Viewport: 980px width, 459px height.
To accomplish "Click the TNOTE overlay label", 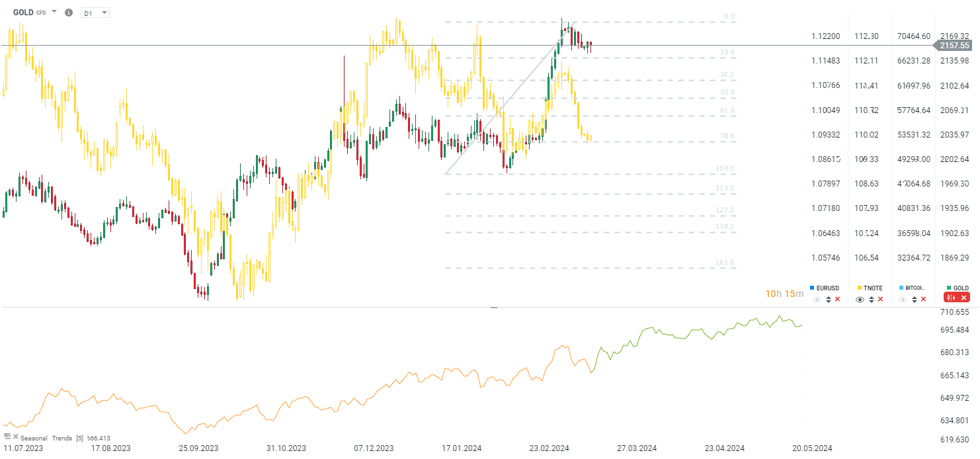I will [873, 288].
